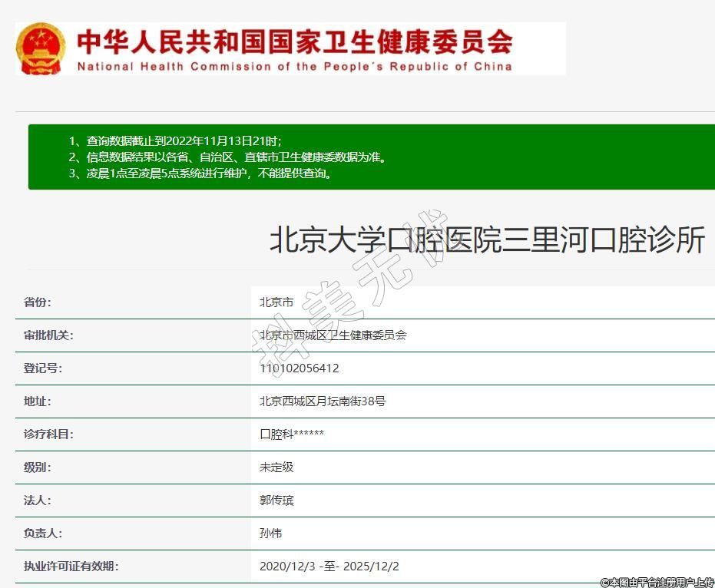This screenshot has width=715, height=588.
Task: Click the approving authority value 北京市西城区卫生健康委员会
Action: (333, 335)
